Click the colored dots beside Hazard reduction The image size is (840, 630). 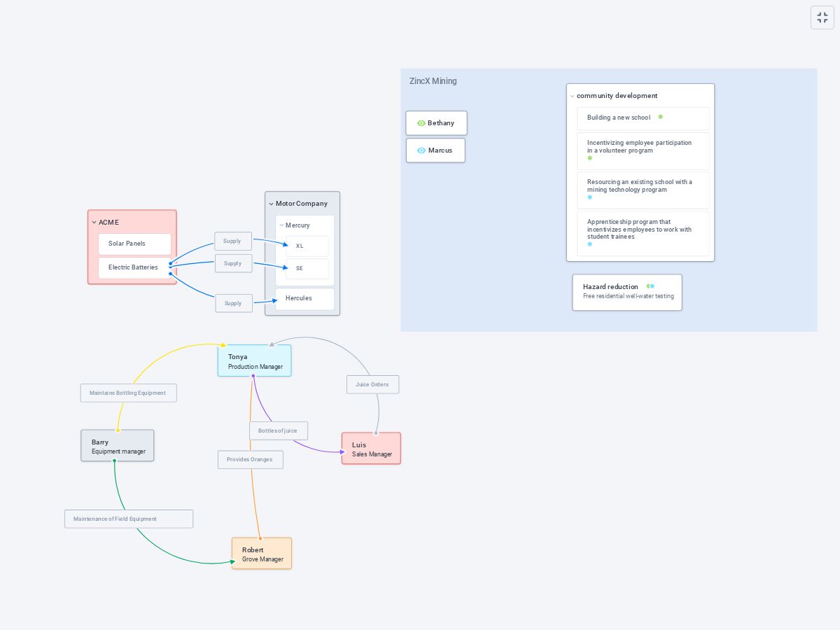point(650,286)
